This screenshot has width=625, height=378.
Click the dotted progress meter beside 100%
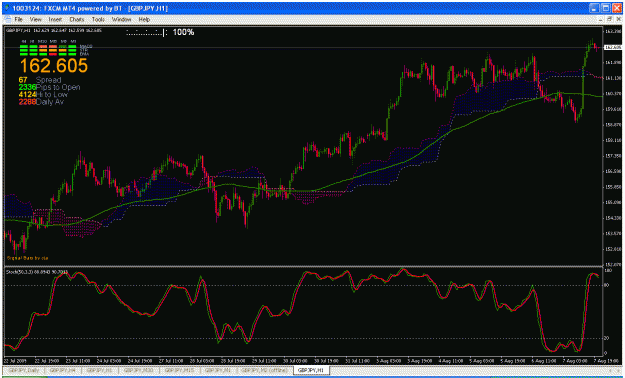pos(147,33)
